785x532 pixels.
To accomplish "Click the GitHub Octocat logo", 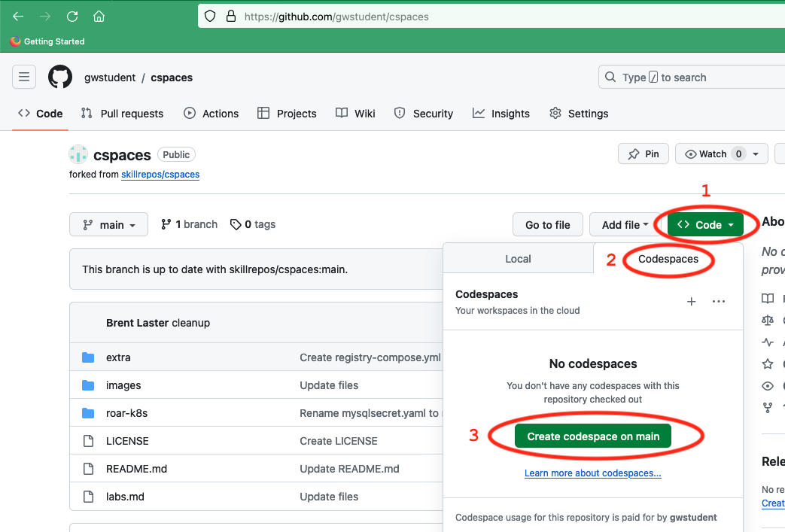I will 60,77.
